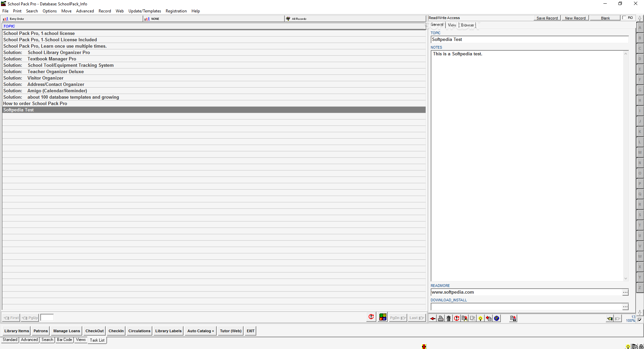Screen dimensions: 644x349
Task: Switch to the Bar Code bottom tab
Action: (x=64, y=340)
